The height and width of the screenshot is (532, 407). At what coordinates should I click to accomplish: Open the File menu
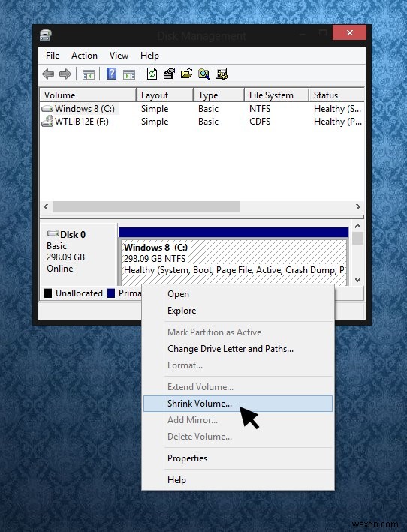pyautogui.click(x=53, y=56)
